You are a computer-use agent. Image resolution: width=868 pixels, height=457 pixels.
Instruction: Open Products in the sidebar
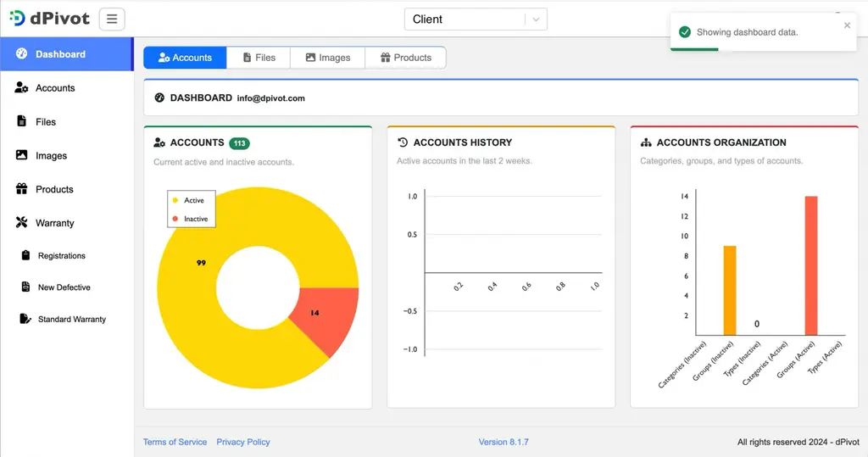(66, 189)
